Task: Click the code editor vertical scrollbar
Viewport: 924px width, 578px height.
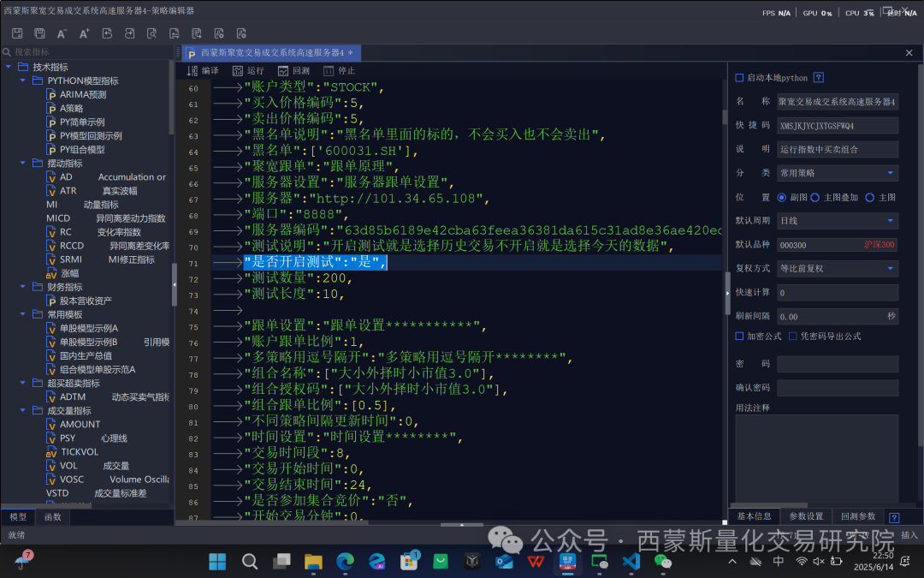Action: (x=725, y=116)
